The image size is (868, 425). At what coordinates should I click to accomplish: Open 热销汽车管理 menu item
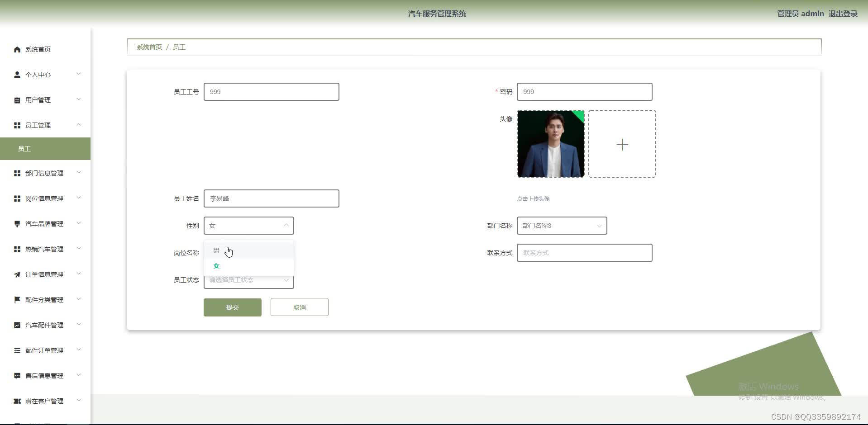[x=45, y=249]
